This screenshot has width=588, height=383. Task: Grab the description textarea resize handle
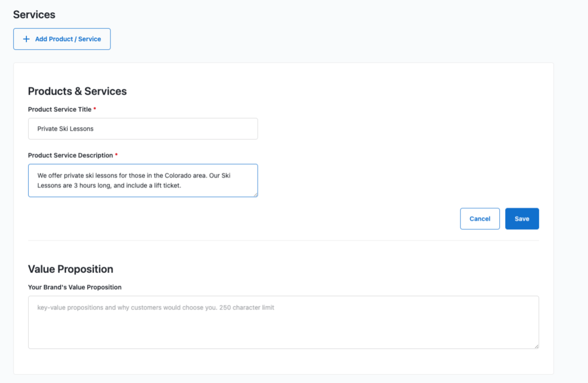(255, 194)
